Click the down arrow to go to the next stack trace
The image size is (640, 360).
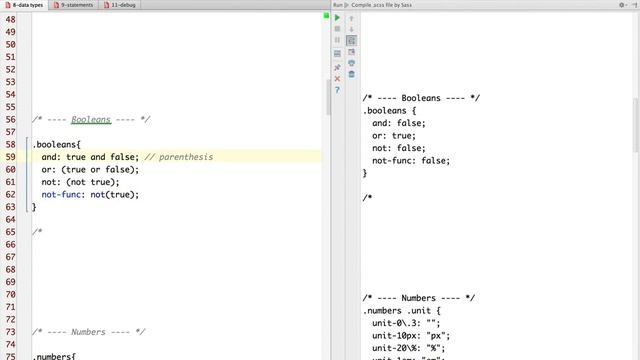pos(351,29)
